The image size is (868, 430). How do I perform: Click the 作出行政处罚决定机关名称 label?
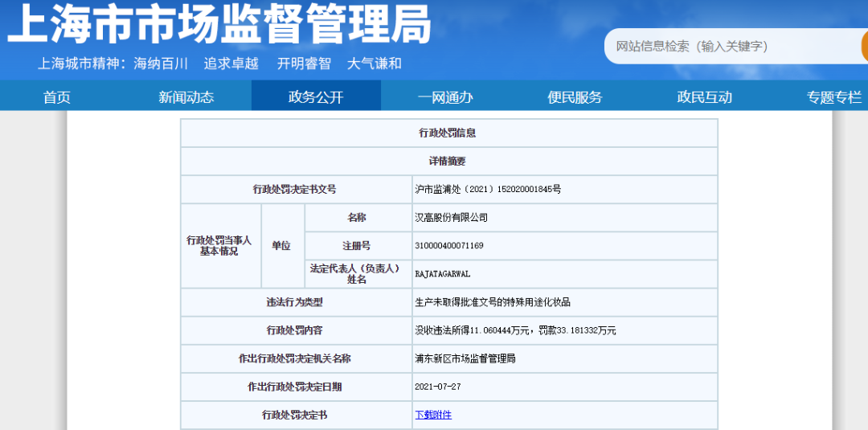(296, 358)
